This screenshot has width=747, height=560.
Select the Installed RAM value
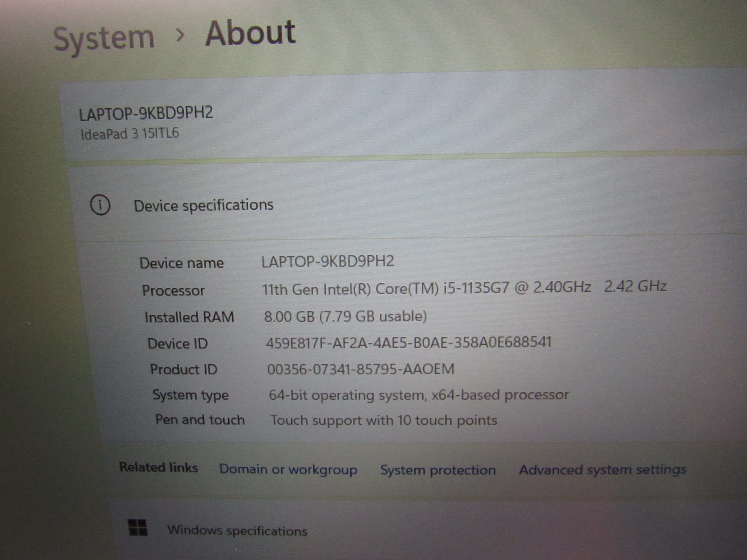pos(345,316)
